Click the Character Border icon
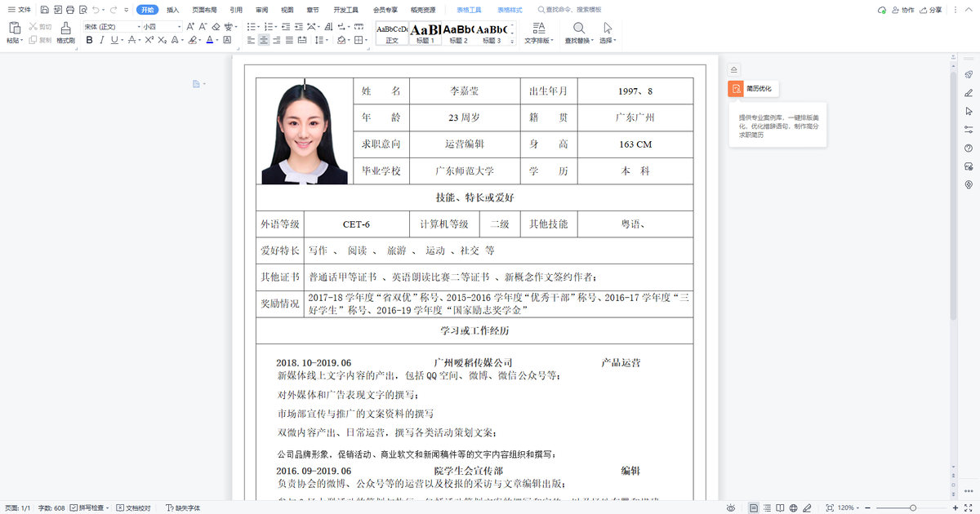Screen dimensions: 980x514 tap(227, 40)
